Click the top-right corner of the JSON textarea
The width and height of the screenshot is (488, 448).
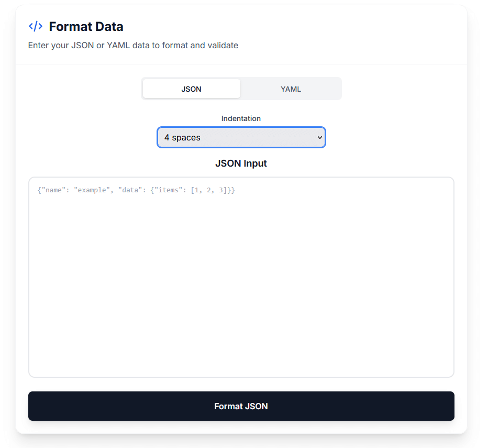pos(446,184)
